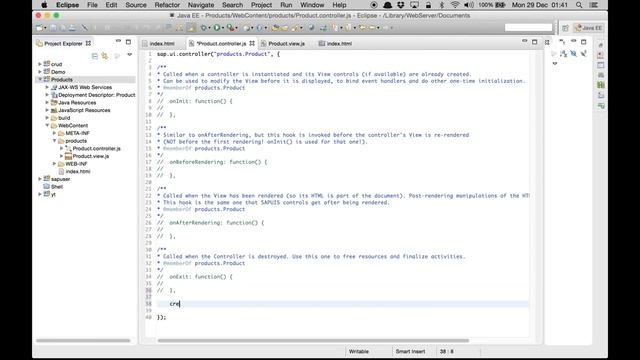Viewport: 640px width, 360px height.
Task: Select Deployment Descriptor: Product node
Action: [x=96, y=95]
